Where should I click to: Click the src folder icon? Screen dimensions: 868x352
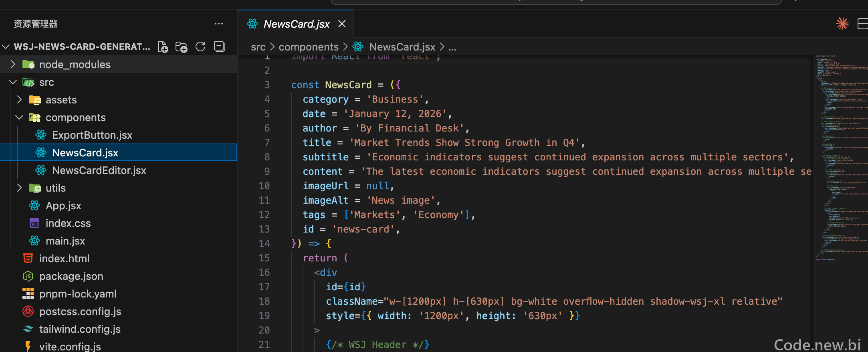pos(28,82)
